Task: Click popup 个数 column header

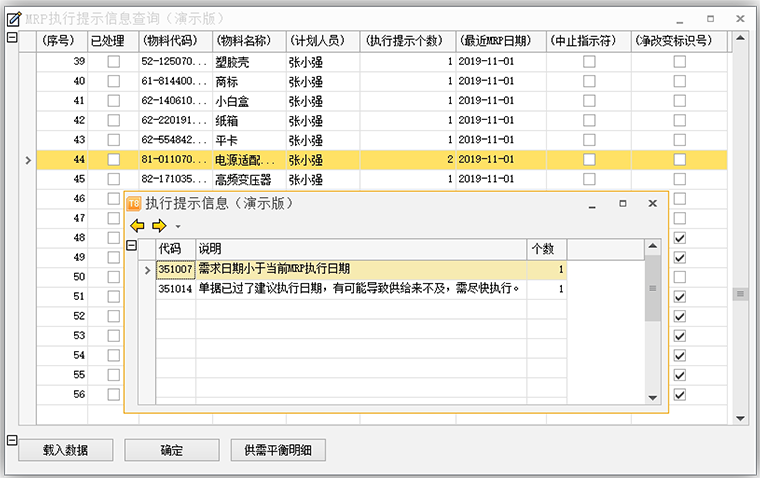Action: 547,249
